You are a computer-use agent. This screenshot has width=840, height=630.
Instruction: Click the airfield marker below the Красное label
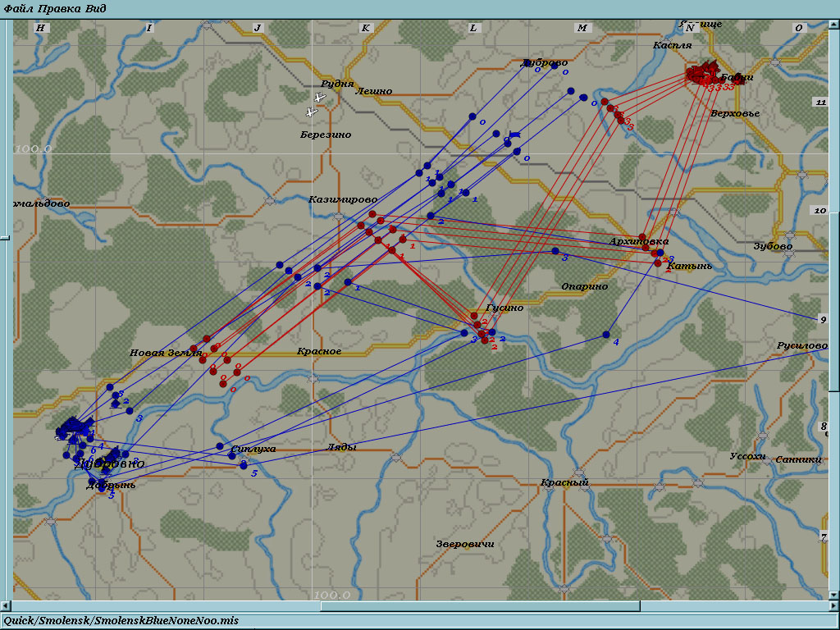pyautogui.click(x=313, y=378)
